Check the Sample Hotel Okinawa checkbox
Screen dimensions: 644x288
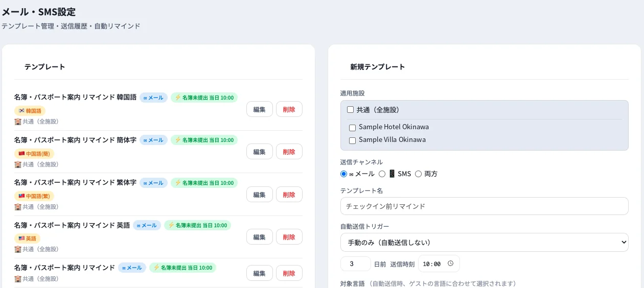click(352, 128)
